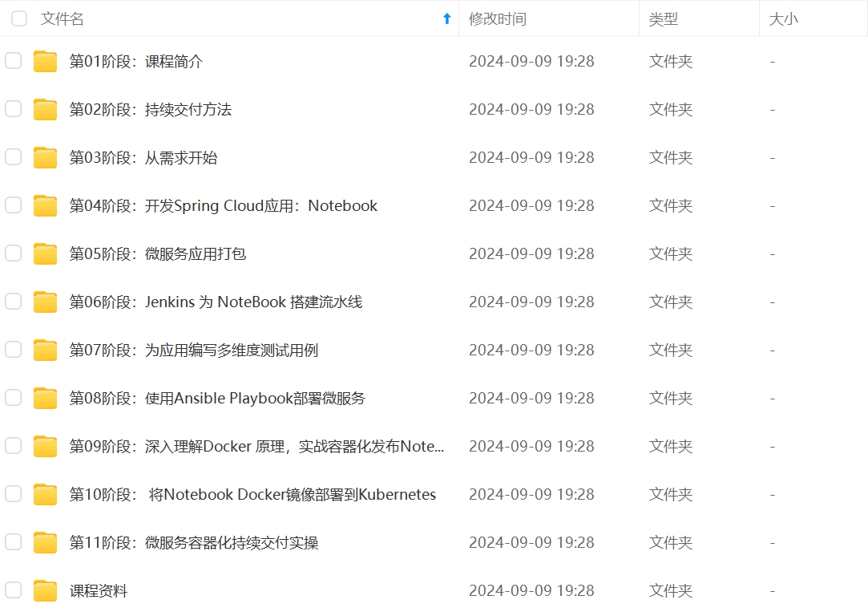The width and height of the screenshot is (868, 616).
Task: Open folder 第07阶段：为应用编写多维度测试用例
Action: point(194,350)
